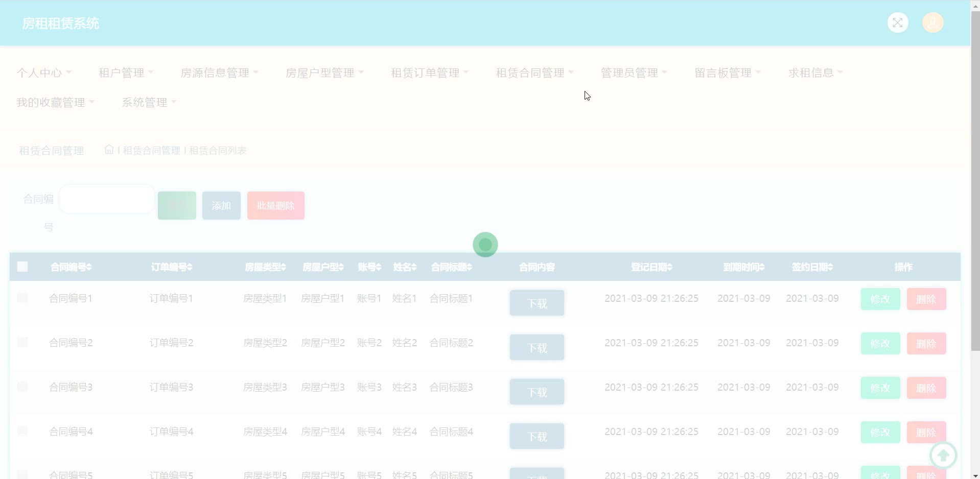The height and width of the screenshot is (479, 980).
Task: Open the 系统管理 menu
Action: click(149, 103)
